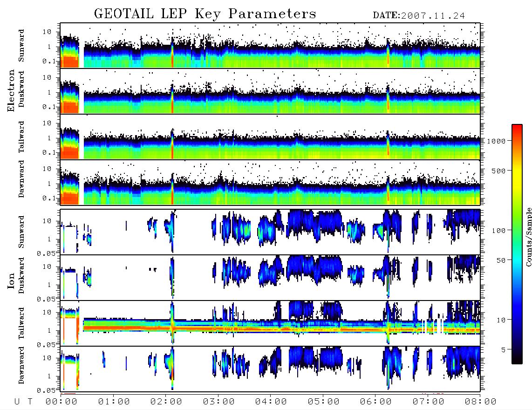The image size is (532, 410).
Task: Click inside the Electron Tailward spectrogram panel
Action: 270,137
